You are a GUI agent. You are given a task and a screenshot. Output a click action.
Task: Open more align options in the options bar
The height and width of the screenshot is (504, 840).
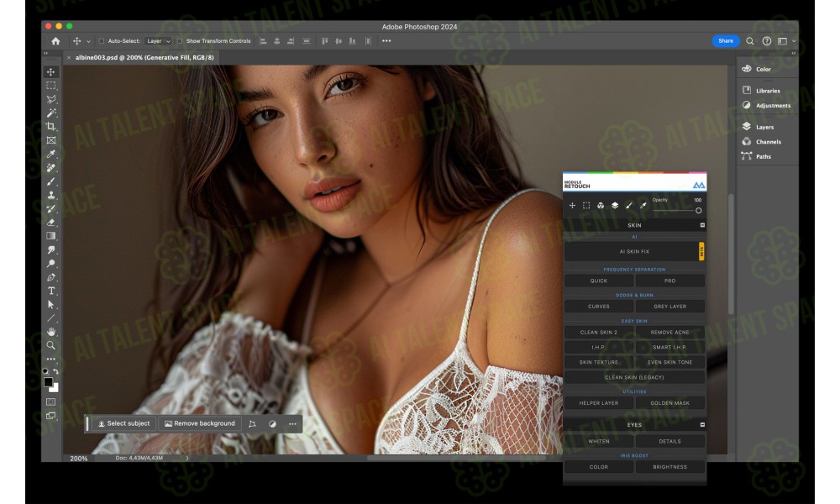[x=386, y=40]
